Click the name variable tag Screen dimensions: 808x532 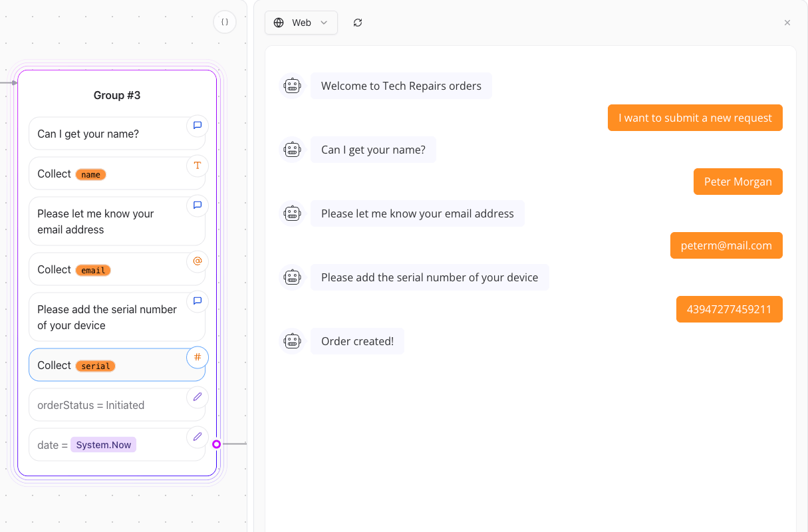[91, 175]
